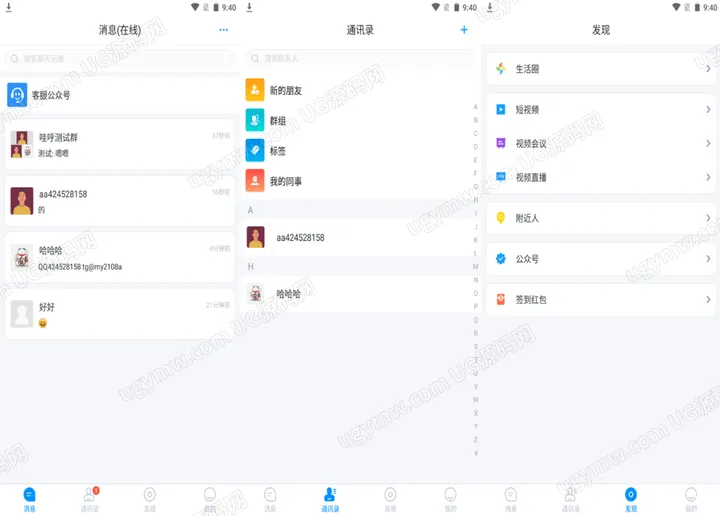720x516 pixels.
Task: Open the teal Groups icon
Action: pyautogui.click(x=255, y=120)
